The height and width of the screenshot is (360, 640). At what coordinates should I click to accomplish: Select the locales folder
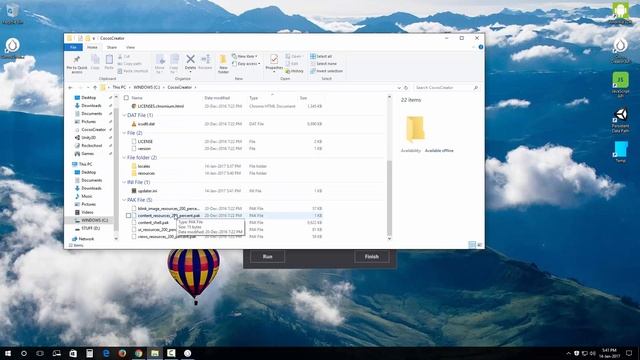tap(144, 166)
